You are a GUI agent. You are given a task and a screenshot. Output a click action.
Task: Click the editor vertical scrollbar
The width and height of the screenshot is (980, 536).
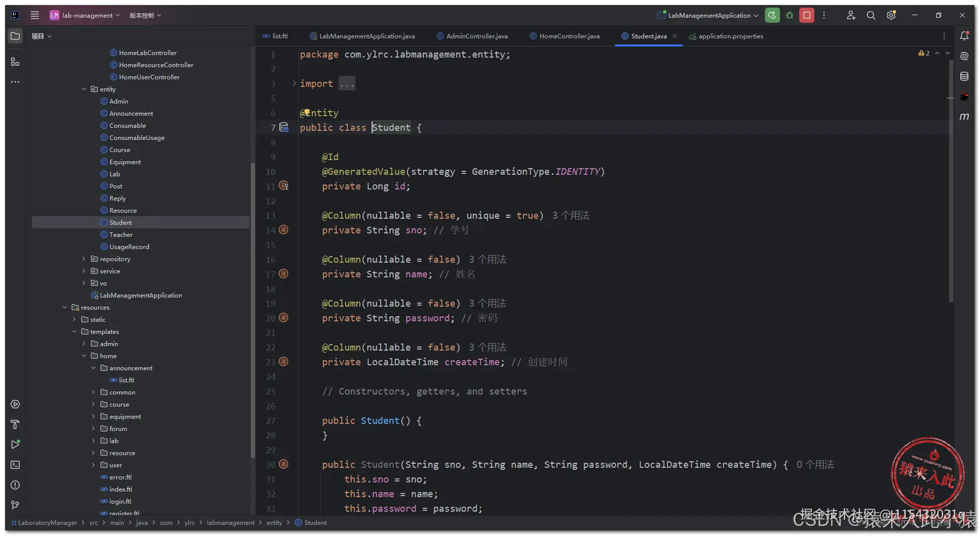pyautogui.click(x=951, y=182)
